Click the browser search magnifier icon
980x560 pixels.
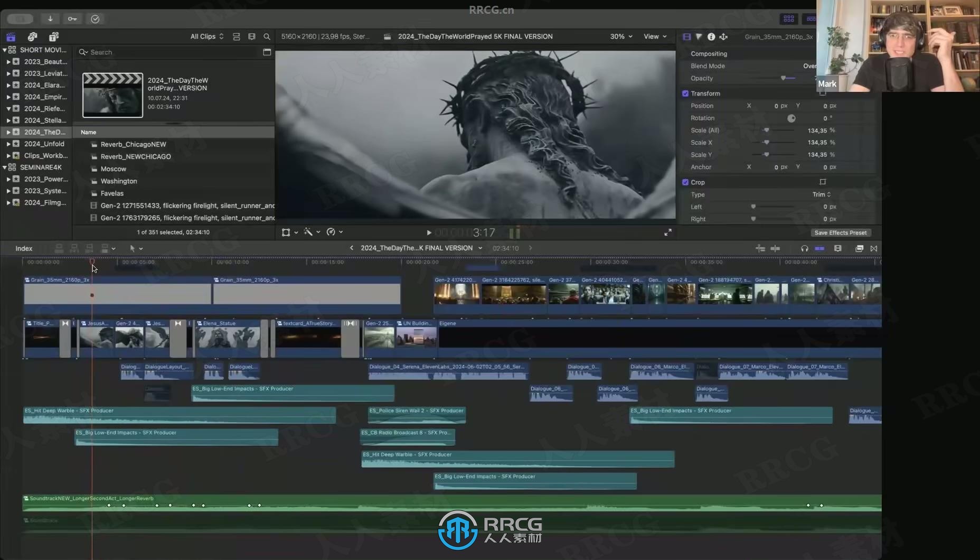coord(267,36)
